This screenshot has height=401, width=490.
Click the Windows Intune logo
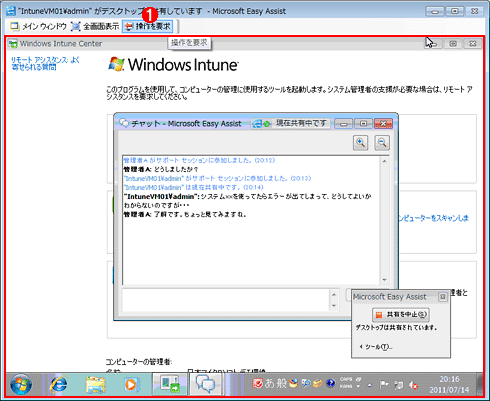[x=173, y=64]
